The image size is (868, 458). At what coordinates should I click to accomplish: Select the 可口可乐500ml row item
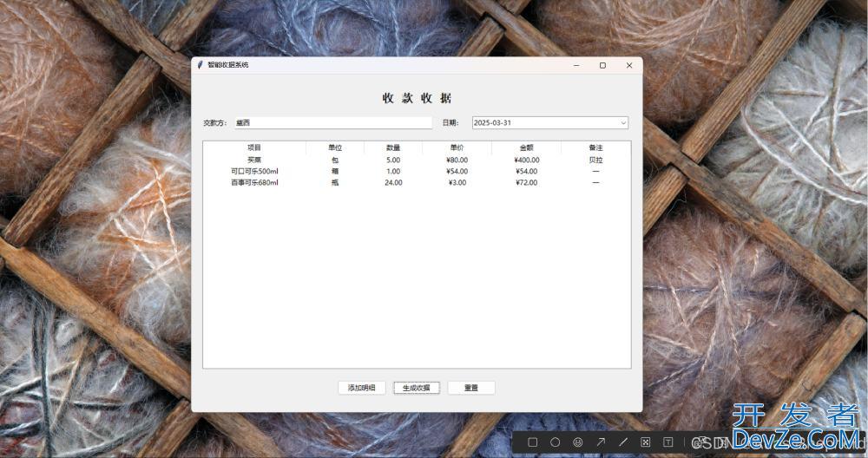pyautogui.click(x=254, y=172)
